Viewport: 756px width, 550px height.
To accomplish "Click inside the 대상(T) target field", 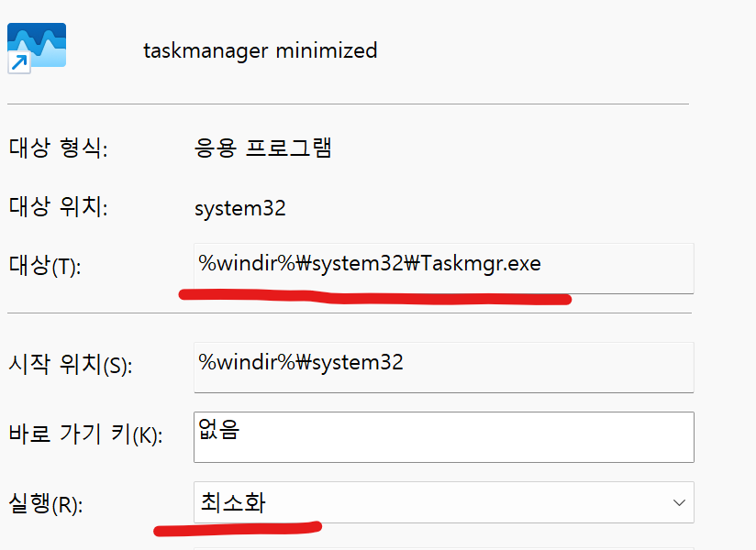I will tap(440, 264).
